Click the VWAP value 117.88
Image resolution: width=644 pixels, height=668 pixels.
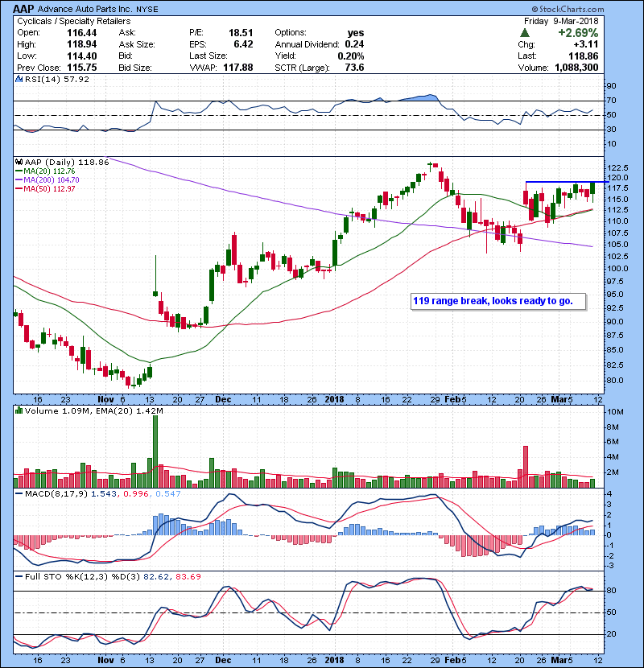(x=238, y=68)
